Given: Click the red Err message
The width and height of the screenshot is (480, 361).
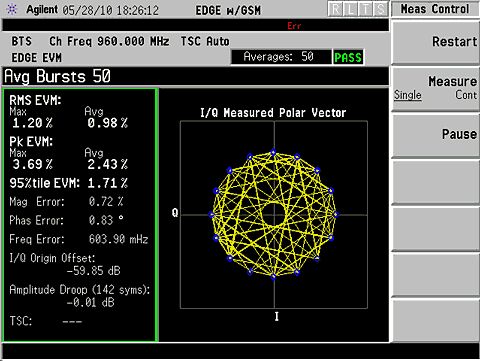Looking at the screenshot, I should [294, 26].
